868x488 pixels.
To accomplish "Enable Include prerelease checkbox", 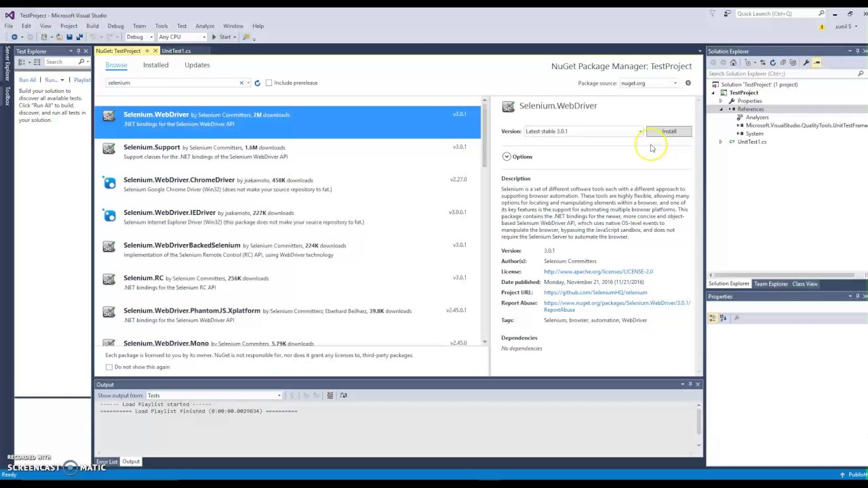I will (269, 83).
